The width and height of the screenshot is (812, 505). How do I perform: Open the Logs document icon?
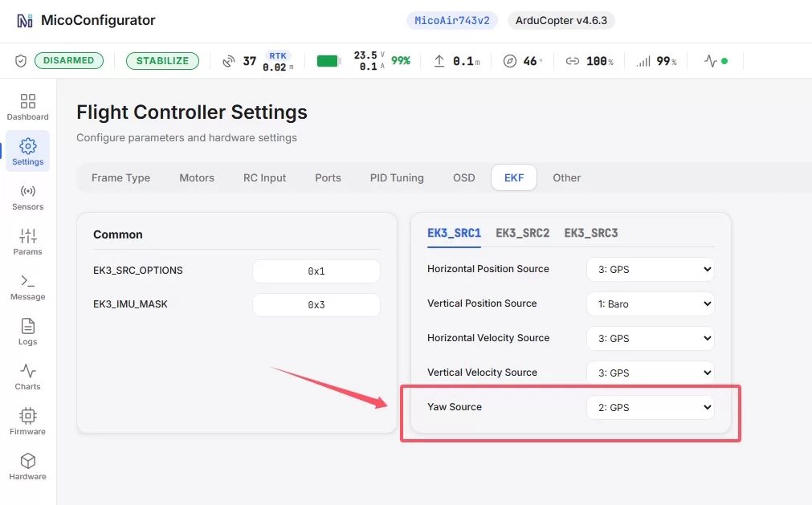27,326
